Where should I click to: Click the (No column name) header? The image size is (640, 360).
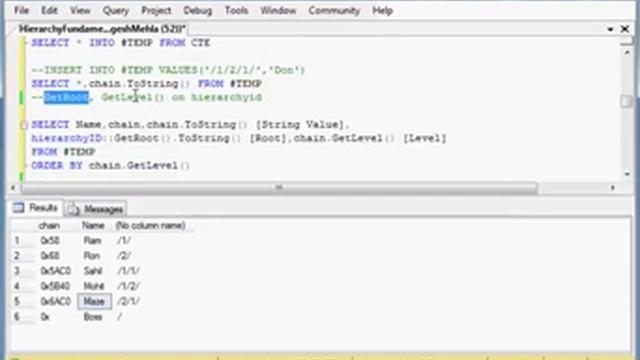[x=150, y=226]
